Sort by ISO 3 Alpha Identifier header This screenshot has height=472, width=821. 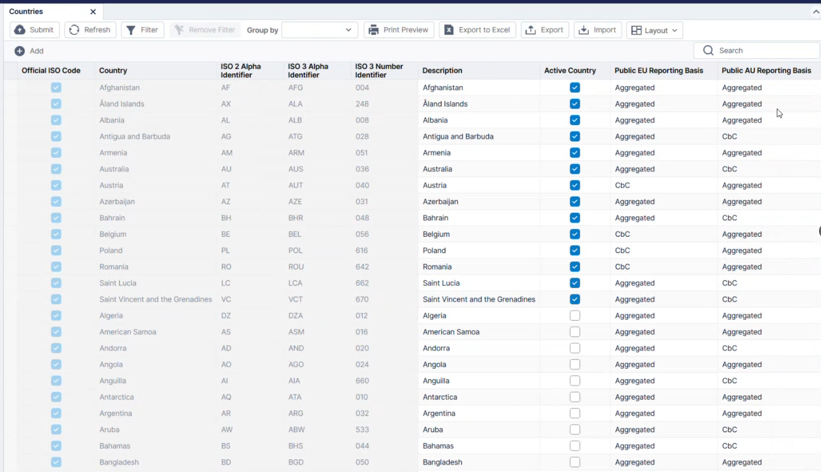tap(308, 70)
